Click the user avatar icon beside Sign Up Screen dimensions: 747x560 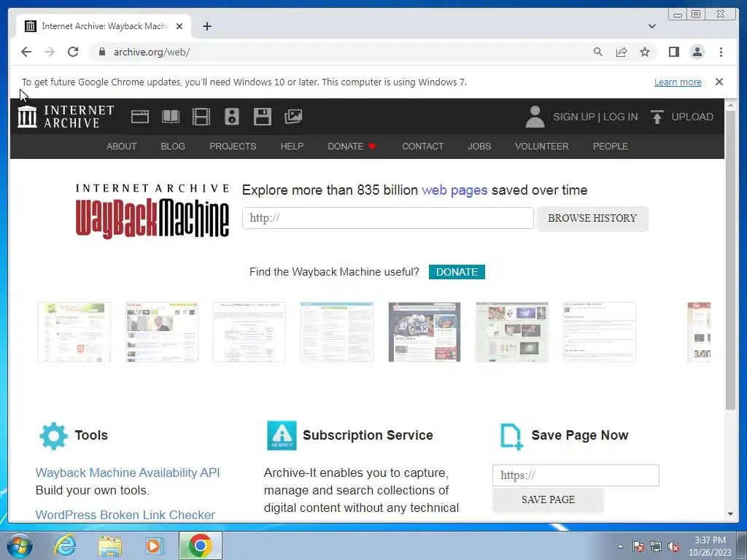tap(535, 117)
